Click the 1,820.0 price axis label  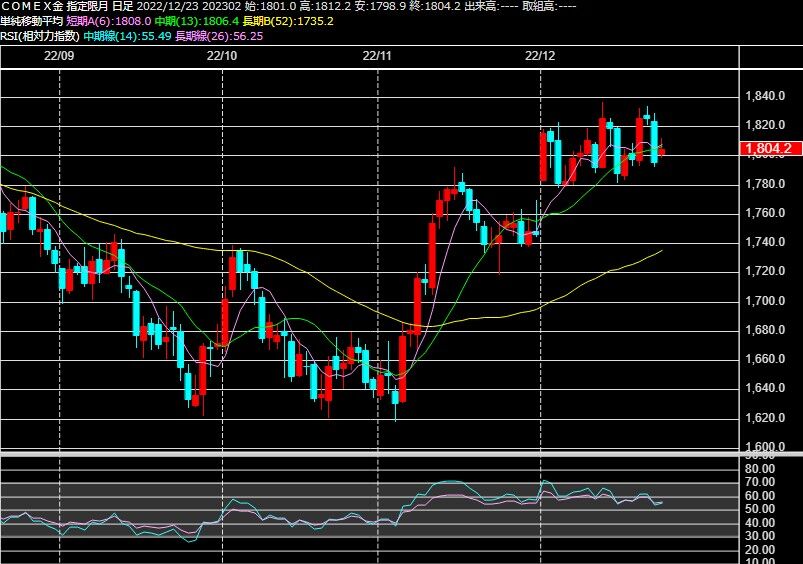765,125
